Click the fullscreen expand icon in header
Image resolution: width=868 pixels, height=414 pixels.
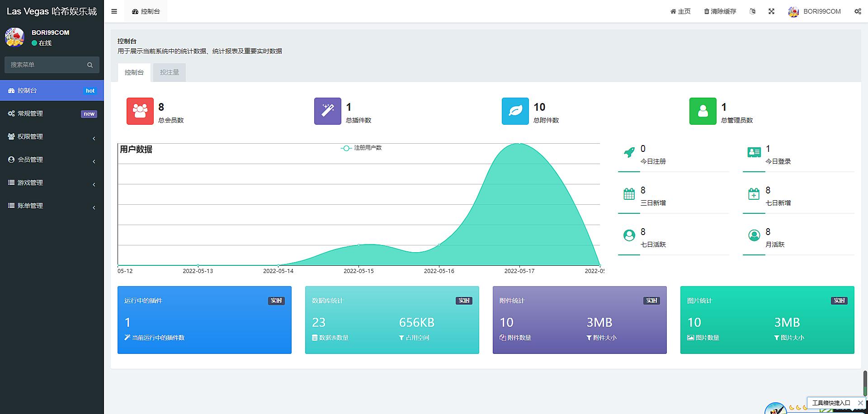pyautogui.click(x=771, y=11)
